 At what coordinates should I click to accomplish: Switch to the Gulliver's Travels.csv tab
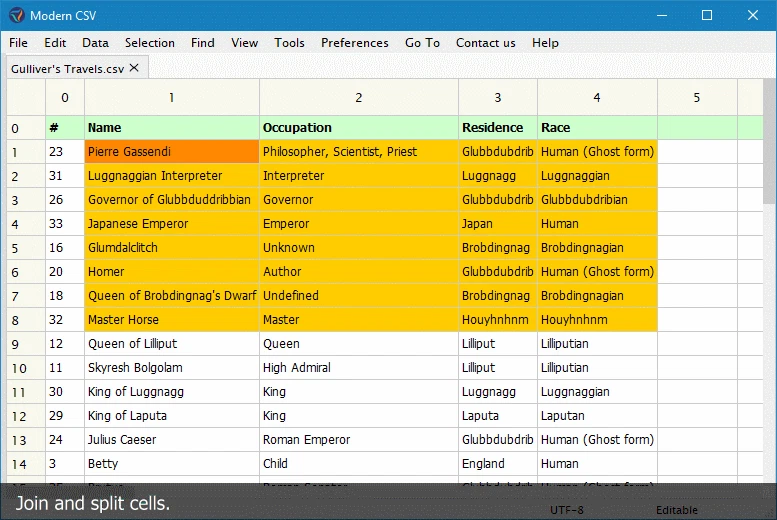(67, 68)
